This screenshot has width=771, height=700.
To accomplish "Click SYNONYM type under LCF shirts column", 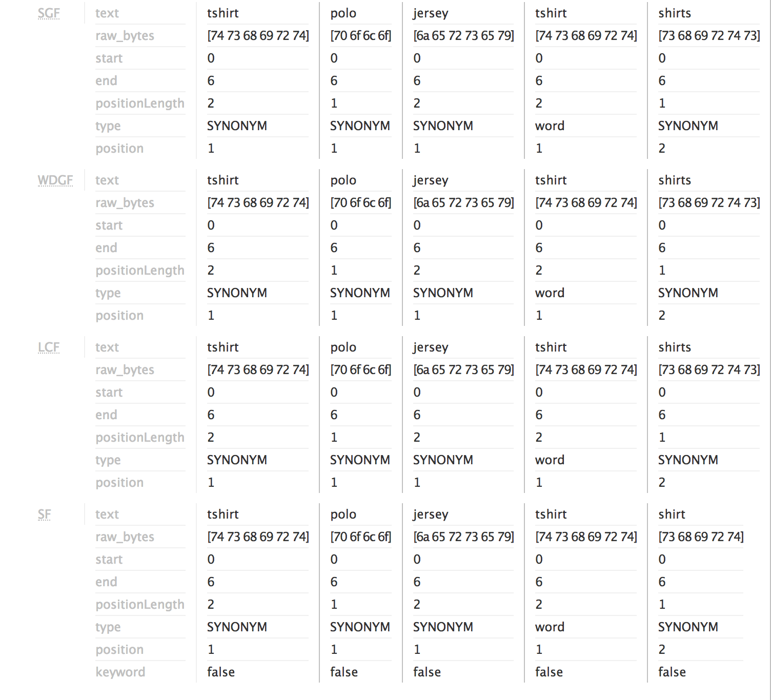I will click(x=688, y=460).
